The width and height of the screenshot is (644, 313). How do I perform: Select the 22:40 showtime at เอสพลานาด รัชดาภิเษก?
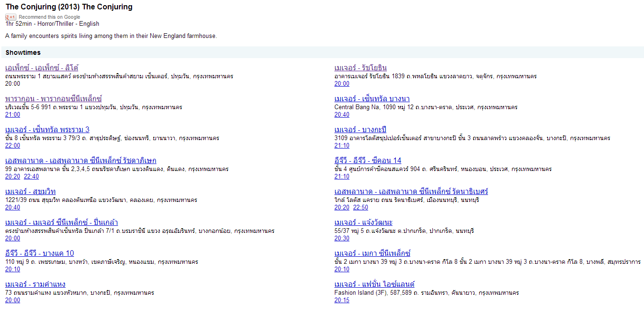31,176
